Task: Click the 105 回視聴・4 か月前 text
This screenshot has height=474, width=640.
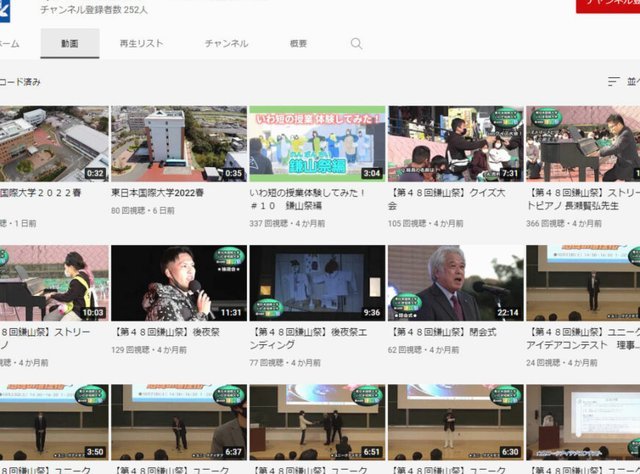Action: (x=425, y=223)
